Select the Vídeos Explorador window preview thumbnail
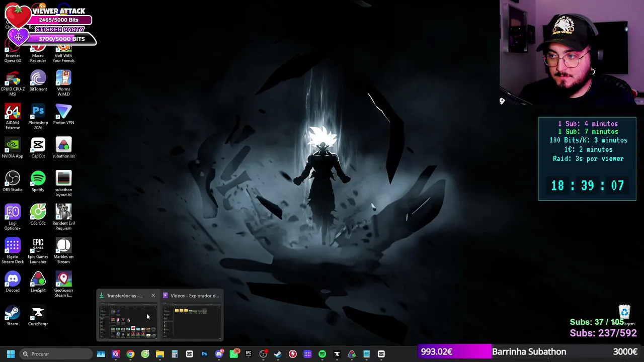This screenshot has height=362, width=644. [192, 321]
